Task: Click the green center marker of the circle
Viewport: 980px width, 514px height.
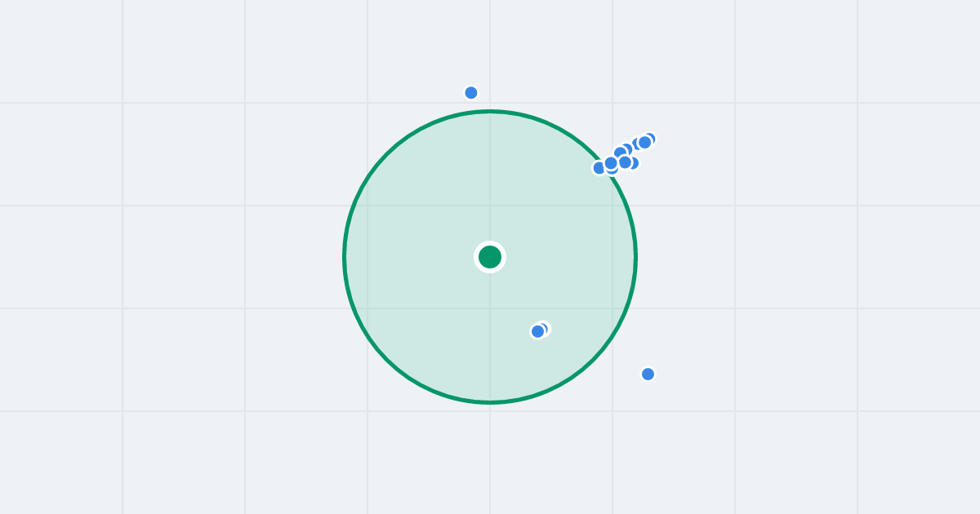Action: (490, 257)
